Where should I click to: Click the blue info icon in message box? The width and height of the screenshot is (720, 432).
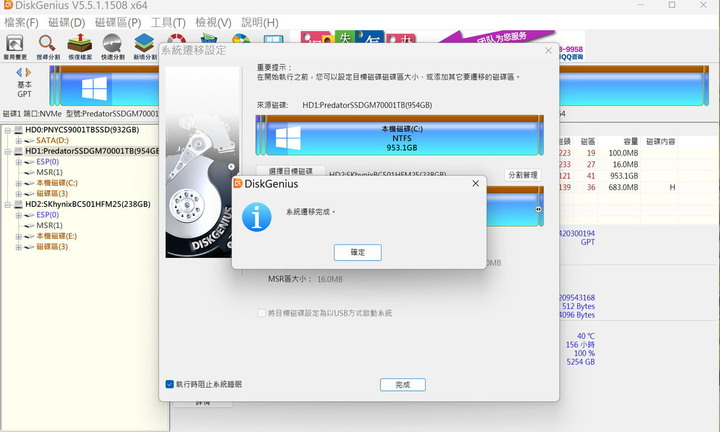pos(257,217)
